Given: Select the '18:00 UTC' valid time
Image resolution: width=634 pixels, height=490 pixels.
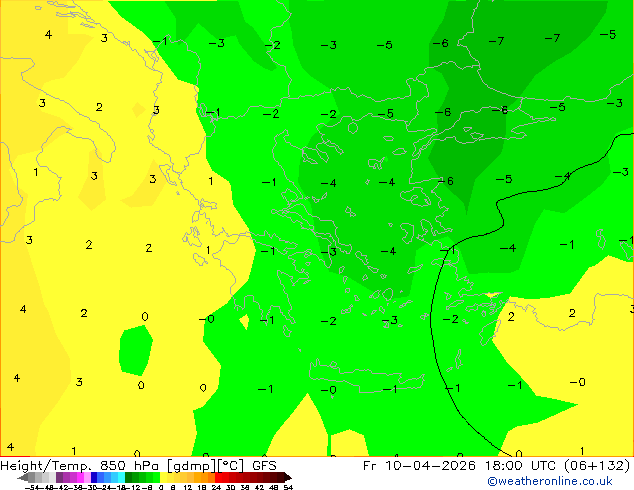Looking at the screenshot, I should (520, 466).
